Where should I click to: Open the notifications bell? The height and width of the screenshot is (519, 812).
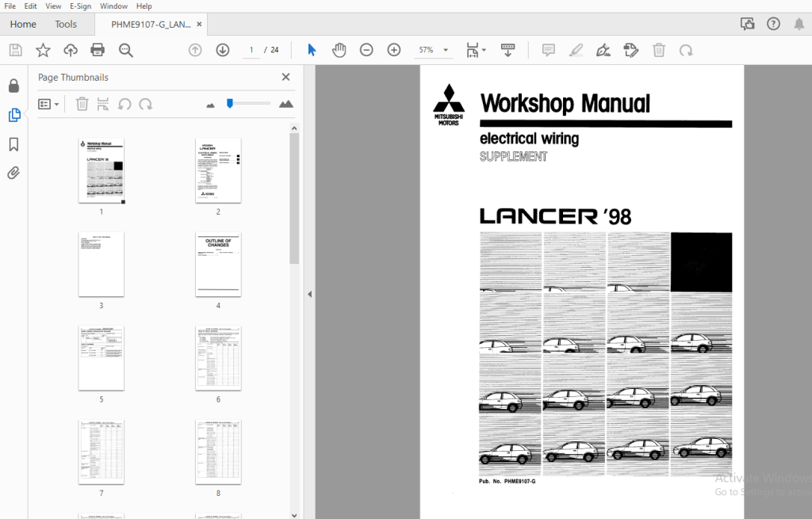pyautogui.click(x=799, y=24)
